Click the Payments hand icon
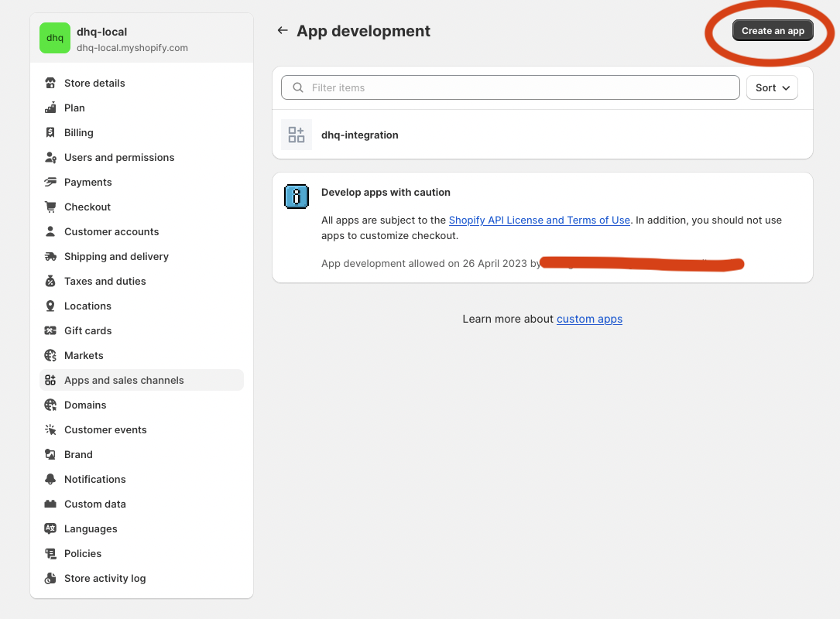Image resolution: width=840 pixels, height=619 pixels. tap(50, 182)
